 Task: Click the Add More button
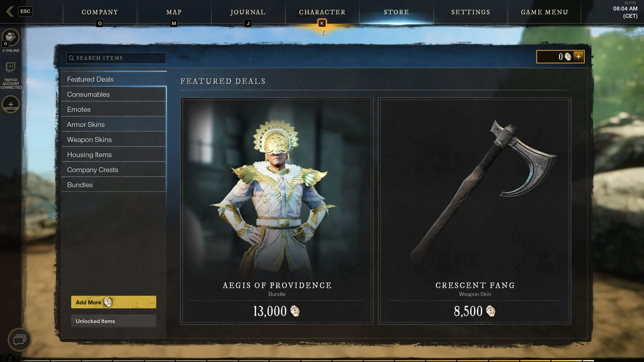114,302
